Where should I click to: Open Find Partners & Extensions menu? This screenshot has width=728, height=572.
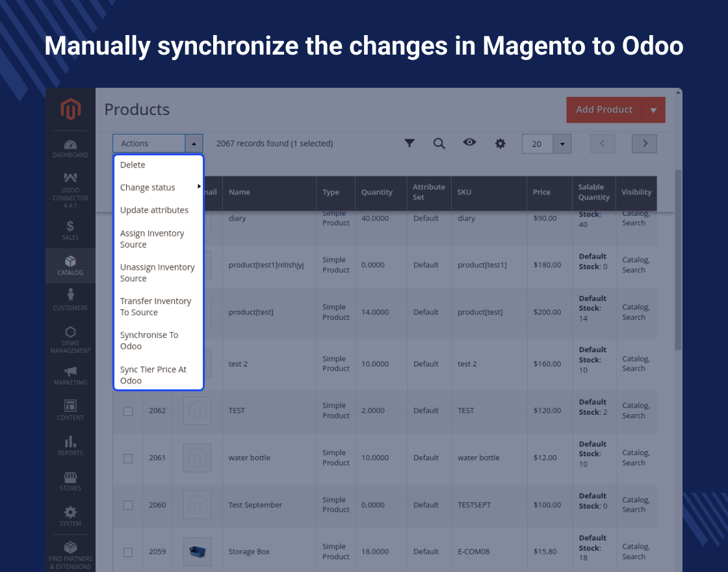pos(70,555)
